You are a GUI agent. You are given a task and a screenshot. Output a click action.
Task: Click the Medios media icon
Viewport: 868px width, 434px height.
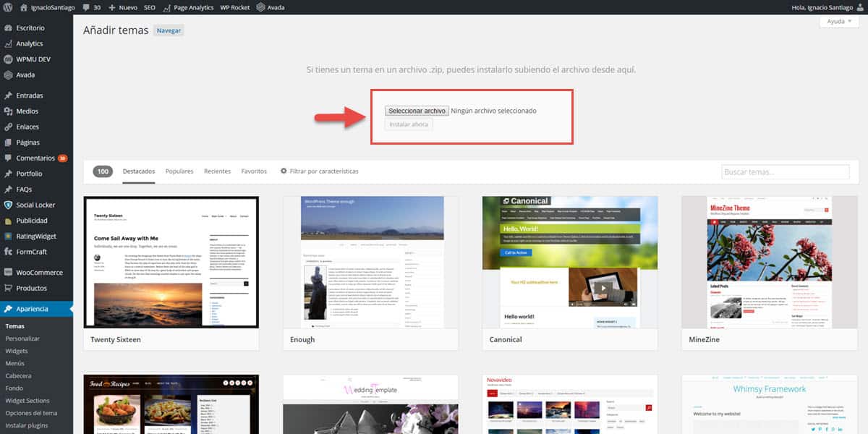[x=8, y=111]
